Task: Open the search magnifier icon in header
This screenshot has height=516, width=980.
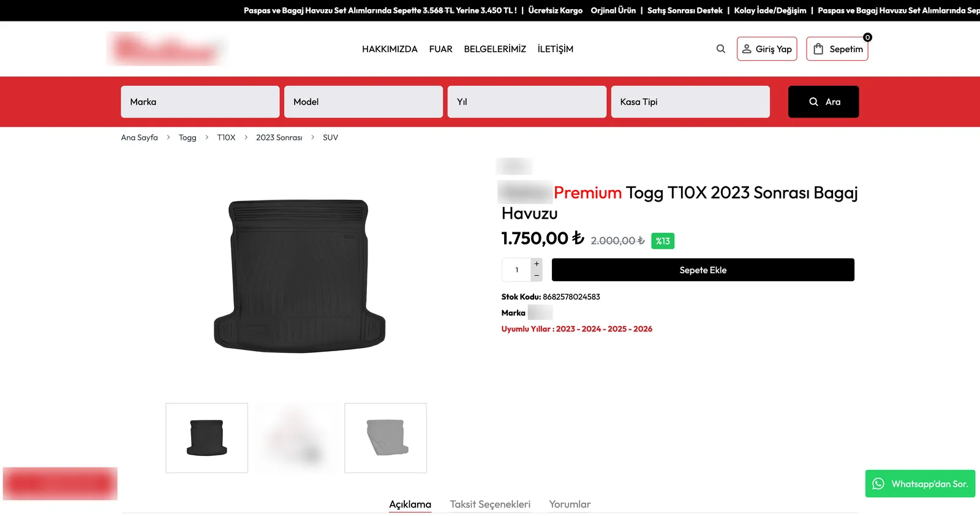Action: [721, 49]
